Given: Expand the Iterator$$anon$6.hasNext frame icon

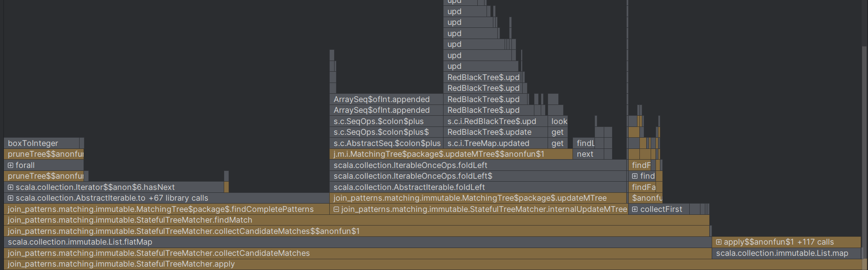Looking at the screenshot, I should (x=10, y=187).
